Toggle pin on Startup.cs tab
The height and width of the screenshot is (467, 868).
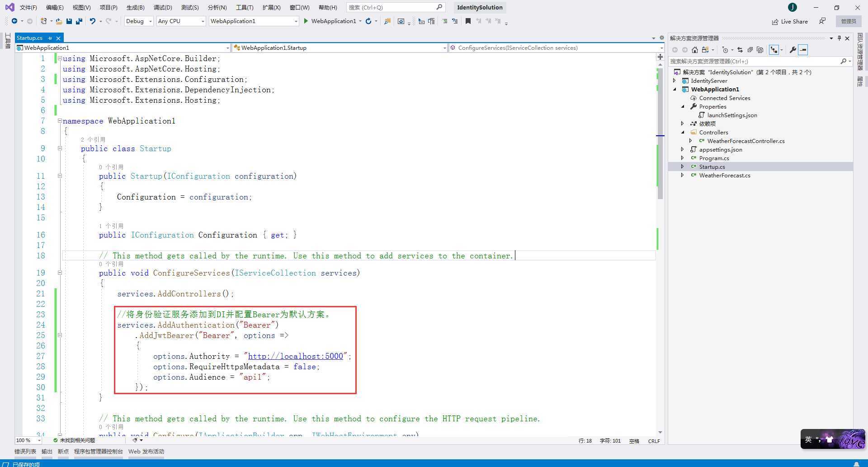(x=50, y=38)
